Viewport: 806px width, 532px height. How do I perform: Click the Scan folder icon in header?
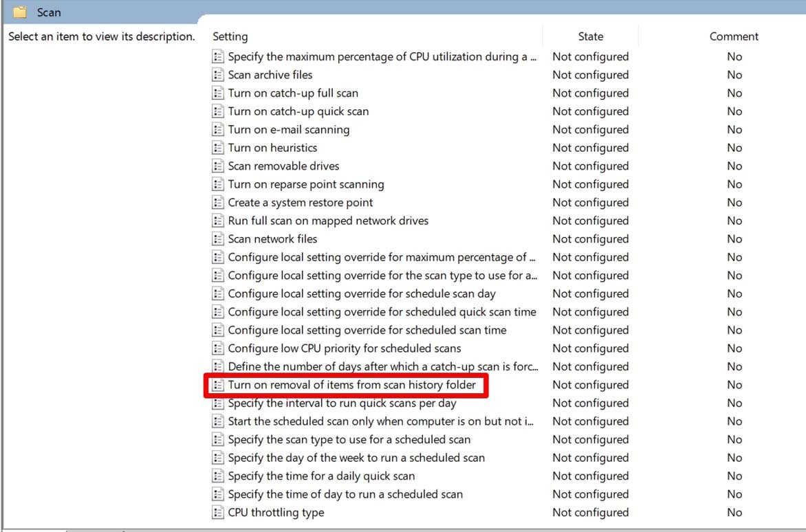(21, 12)
